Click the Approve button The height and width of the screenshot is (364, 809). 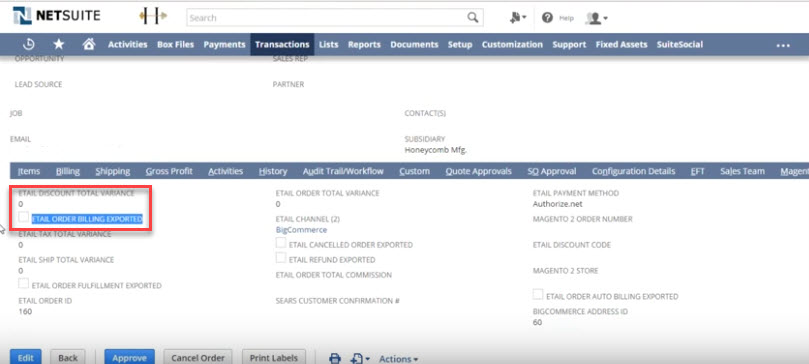coord(130,357)
